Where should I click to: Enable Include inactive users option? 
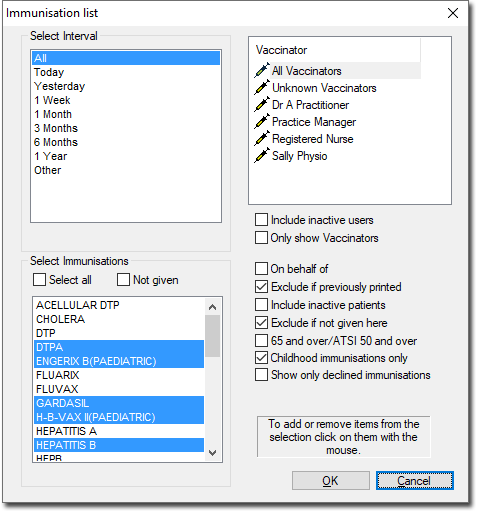pos(261,220)
